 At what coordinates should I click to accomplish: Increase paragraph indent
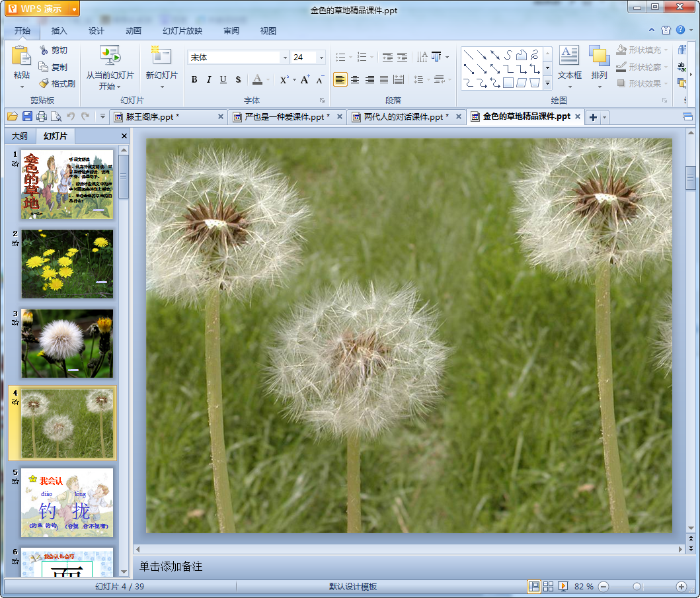click(403, 57)
